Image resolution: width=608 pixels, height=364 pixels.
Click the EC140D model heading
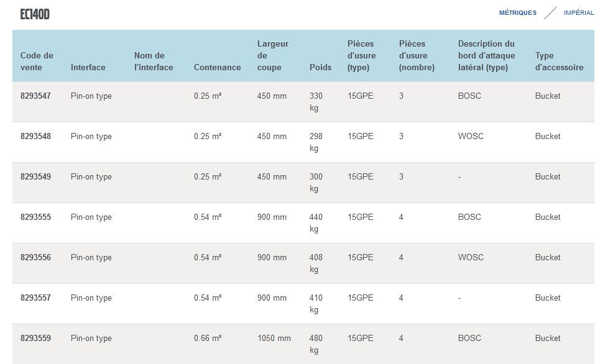point(35,14)
